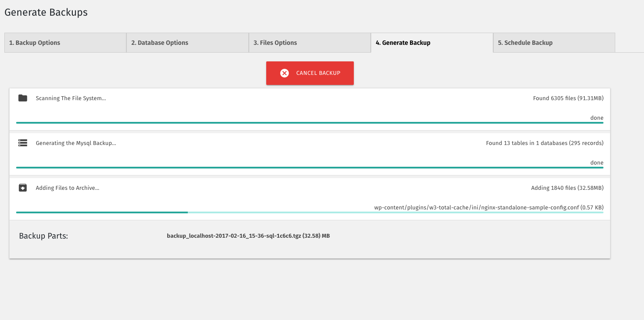
Task: Open the 1. Backup Options tab
Action: point(65,43)
